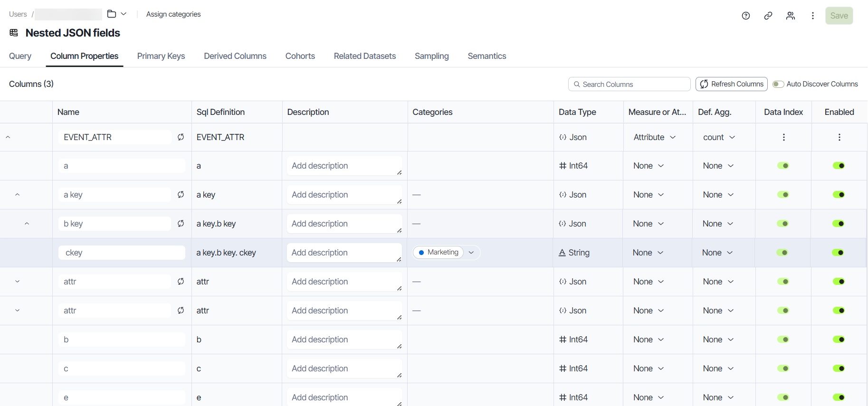
Task: Switch to the Query tab
Action: click(20, 56)
